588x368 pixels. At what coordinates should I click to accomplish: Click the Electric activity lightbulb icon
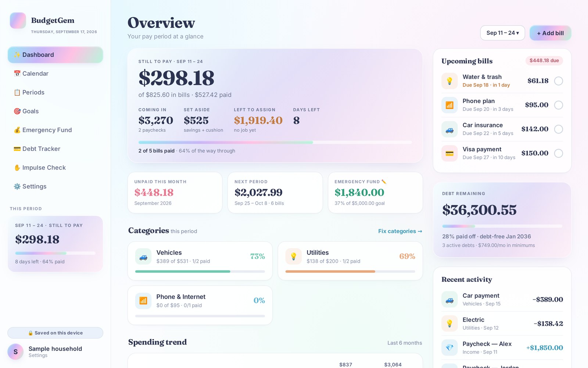(x=449, y=323)
